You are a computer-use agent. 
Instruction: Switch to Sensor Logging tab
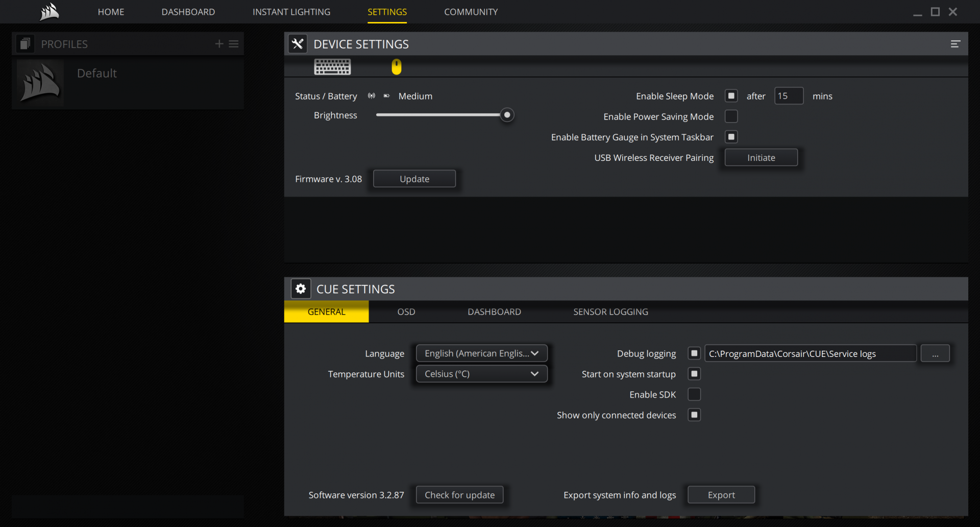coord(611,312)
